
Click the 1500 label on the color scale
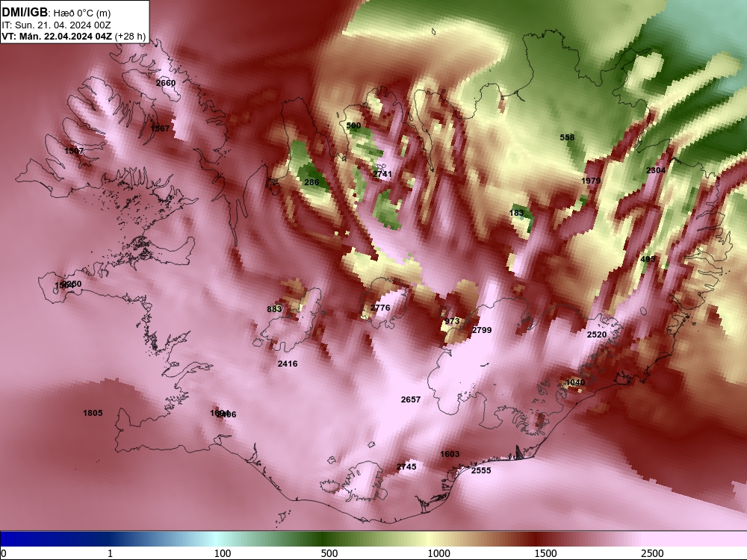pos(545,554)
